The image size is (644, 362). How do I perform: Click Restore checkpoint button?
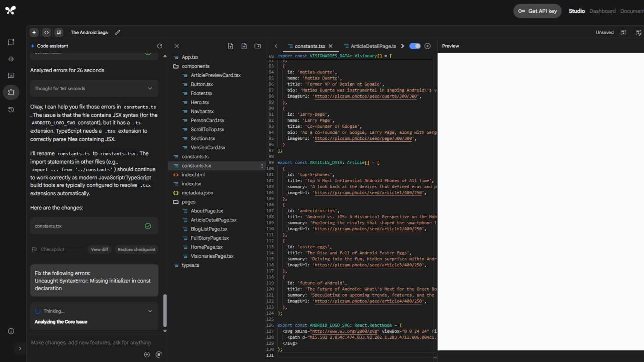136,249
